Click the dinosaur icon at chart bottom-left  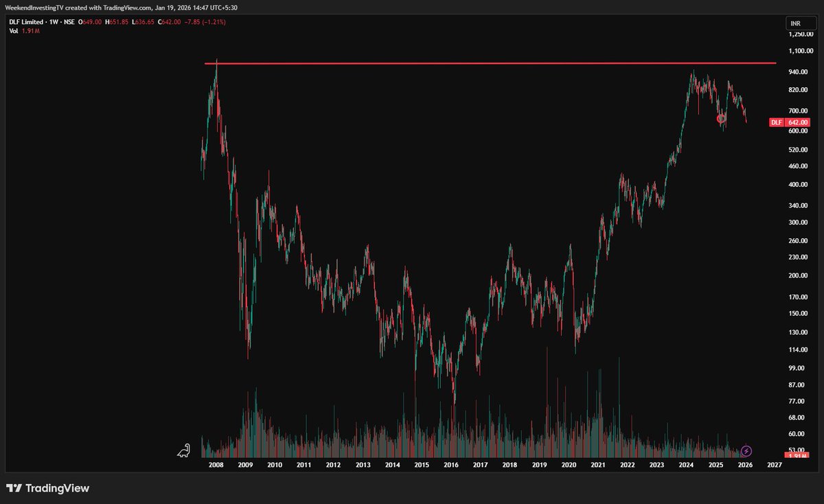[183, 450]
